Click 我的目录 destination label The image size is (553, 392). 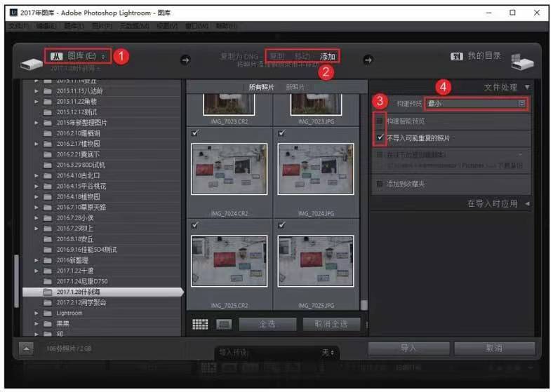coord(484,55)
